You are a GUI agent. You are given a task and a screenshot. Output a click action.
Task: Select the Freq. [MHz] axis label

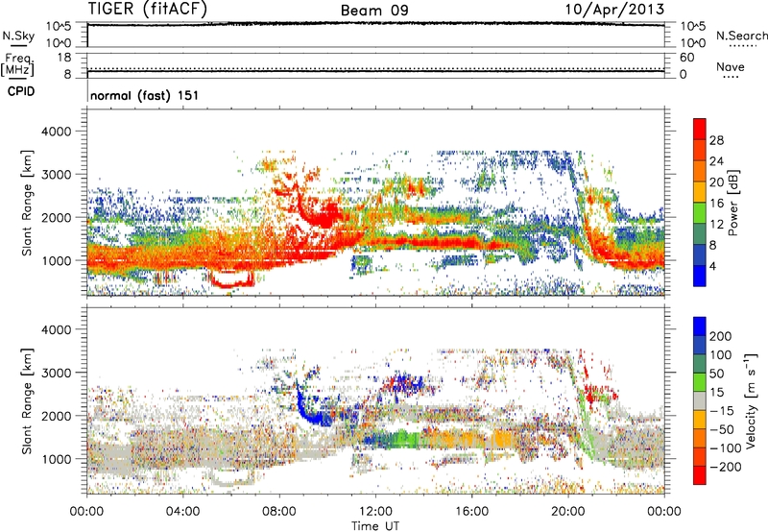point(17,65)
